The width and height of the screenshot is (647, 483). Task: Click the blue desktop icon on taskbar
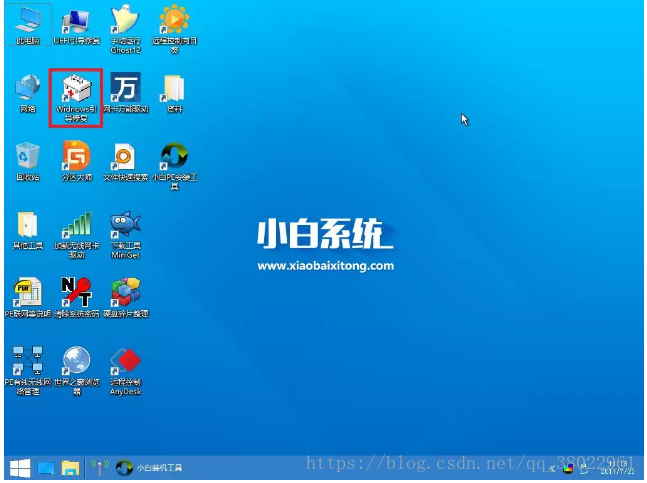46,469
